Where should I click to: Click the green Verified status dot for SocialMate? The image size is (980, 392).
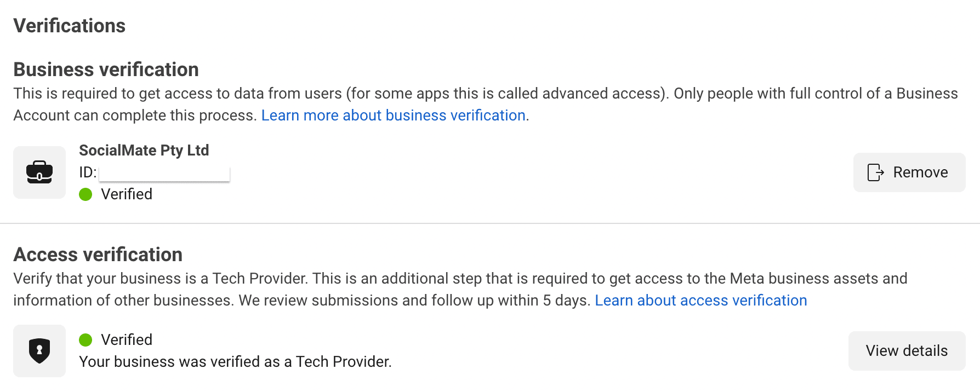86,194
